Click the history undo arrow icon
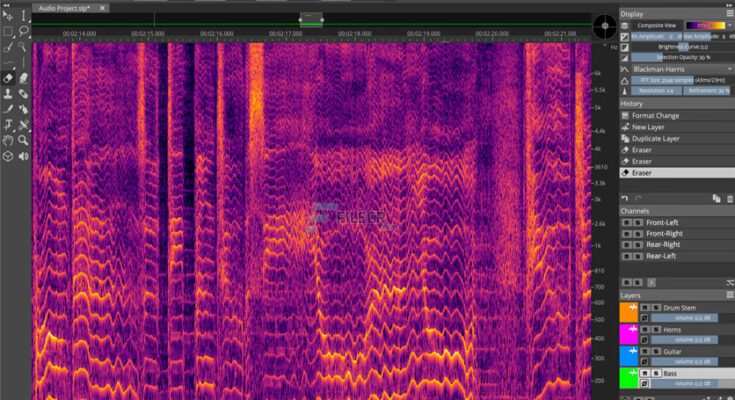This screenshot has height=400, width=735. pyautogui.click(x=625, y=199)
